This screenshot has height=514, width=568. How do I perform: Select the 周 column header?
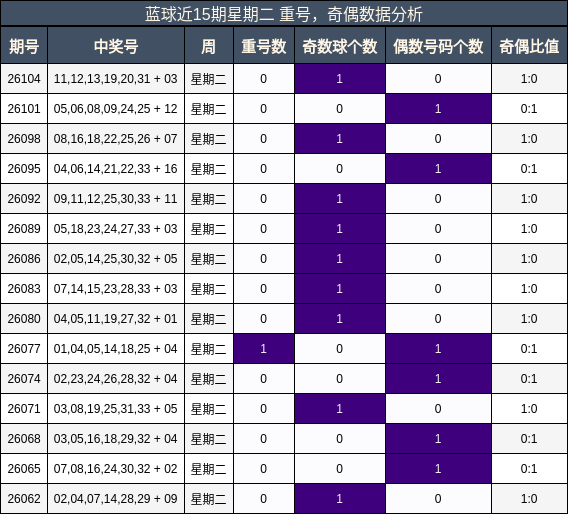(x=209, y=46)
